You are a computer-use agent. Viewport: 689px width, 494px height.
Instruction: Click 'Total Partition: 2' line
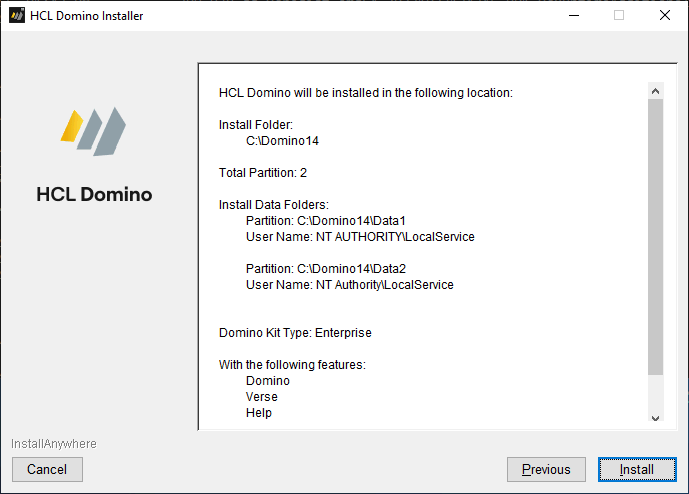(x=263, y=173)
